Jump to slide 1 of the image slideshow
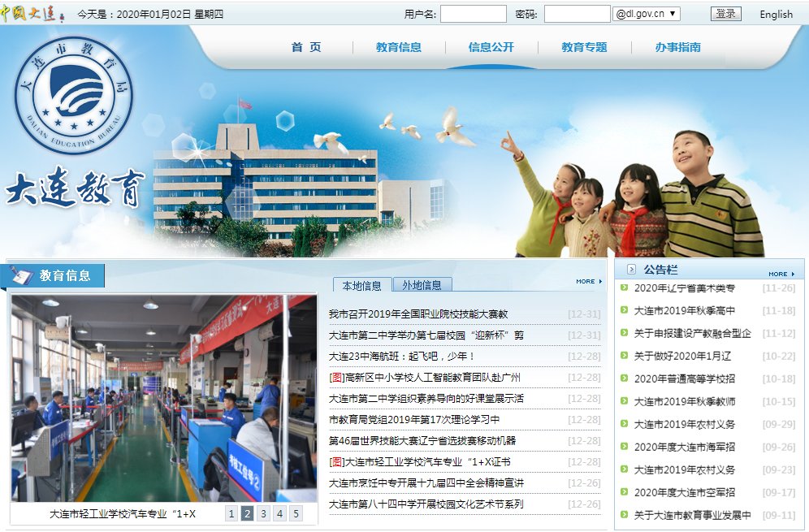 pos(231,513)
